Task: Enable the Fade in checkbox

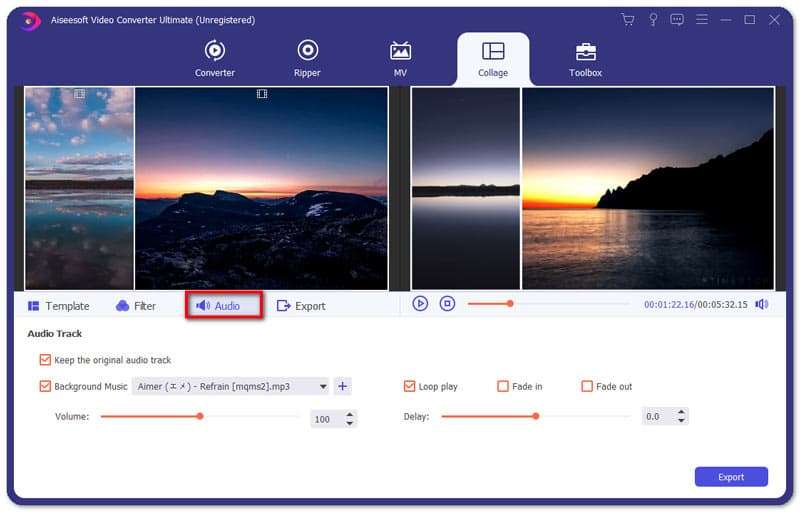Action: (x=503, y=386)
